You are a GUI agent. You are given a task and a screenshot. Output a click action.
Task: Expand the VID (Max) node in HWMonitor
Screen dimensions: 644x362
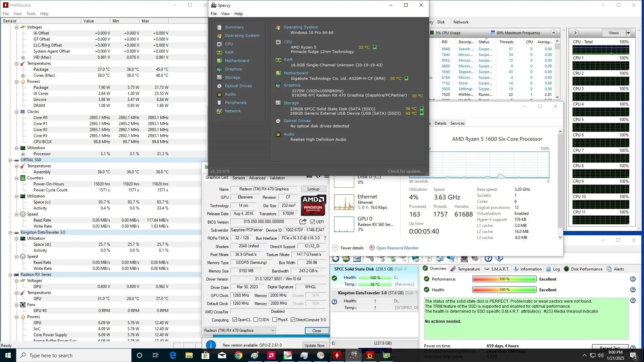pos(23,57)
